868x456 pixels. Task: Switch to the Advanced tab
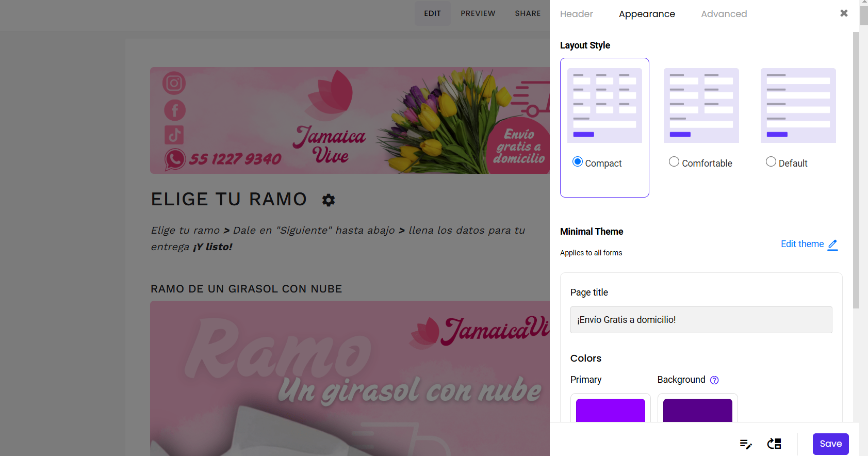(x=724, y=14)
